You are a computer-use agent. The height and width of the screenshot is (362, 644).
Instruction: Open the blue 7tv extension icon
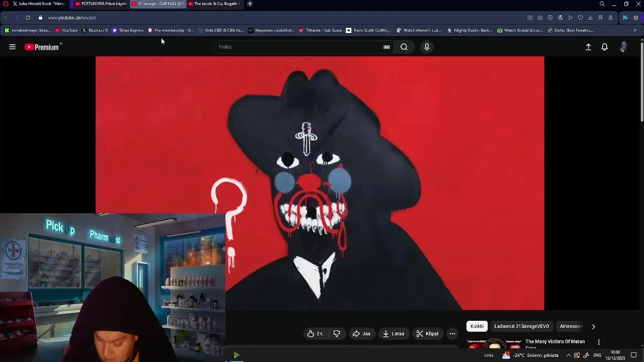pos(625,18)
